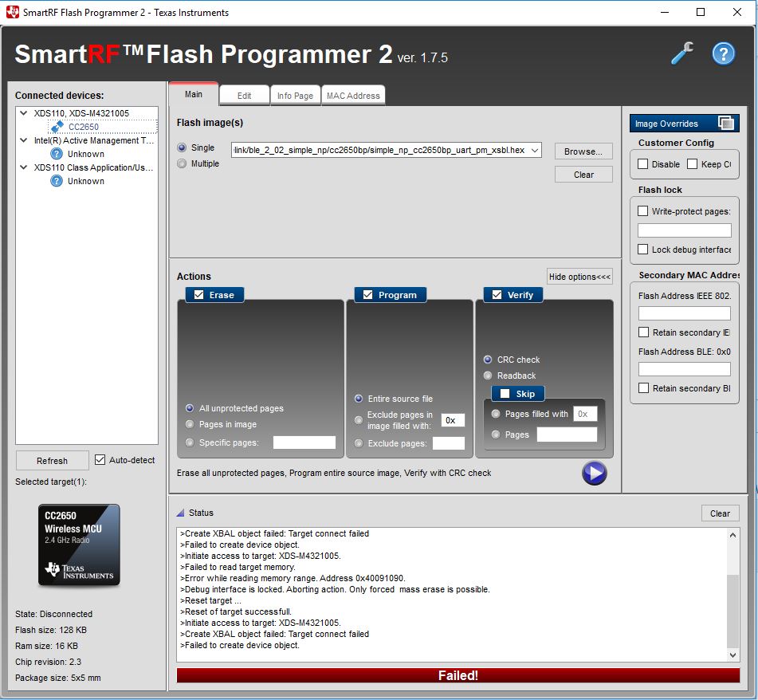Click the Write-protect pages input field
Image resolution: width=758 pixels, height=700 pixels.
click(x=685, y=230)
